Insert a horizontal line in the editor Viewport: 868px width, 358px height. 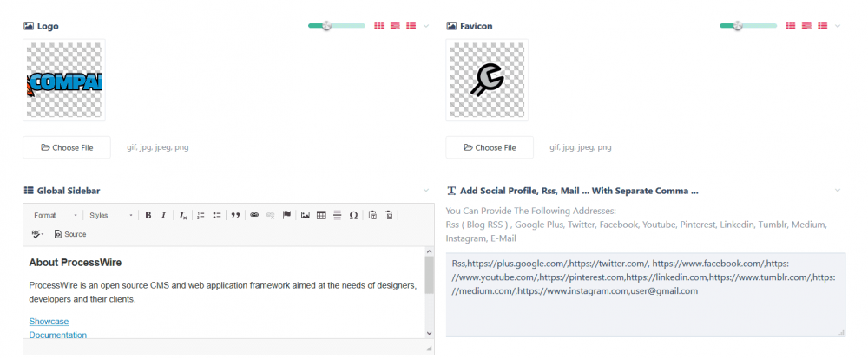pos(337,216)
